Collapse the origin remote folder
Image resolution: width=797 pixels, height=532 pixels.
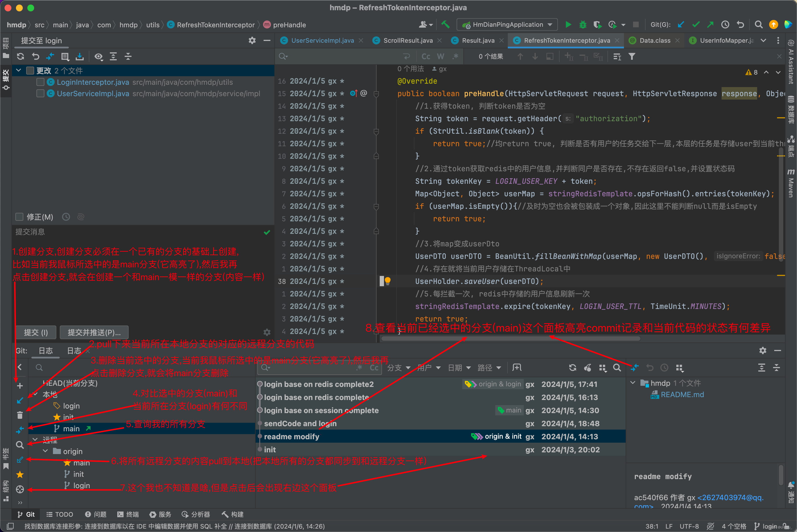[x=46, y=451]
